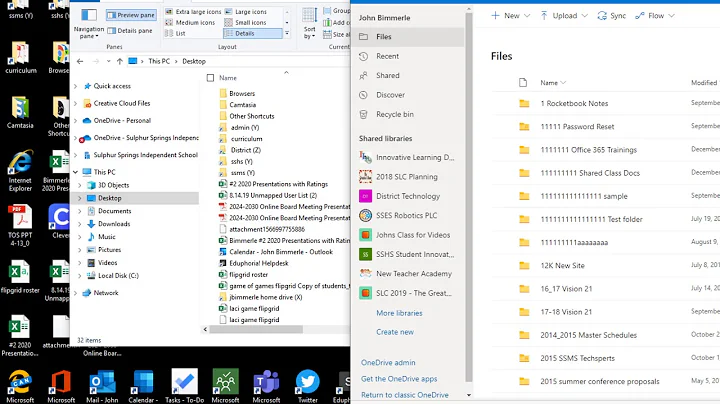Open the 1 Rocketbook Notes folder
Image resolution: width=720 pixels, height=404 pixels.
[574, 103]
